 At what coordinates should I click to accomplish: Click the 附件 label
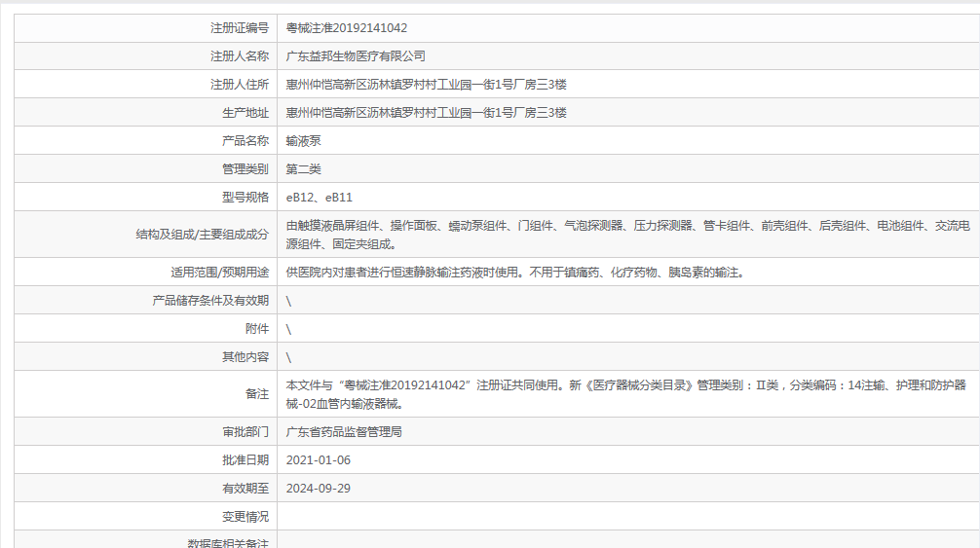click(x=257, y=328)
